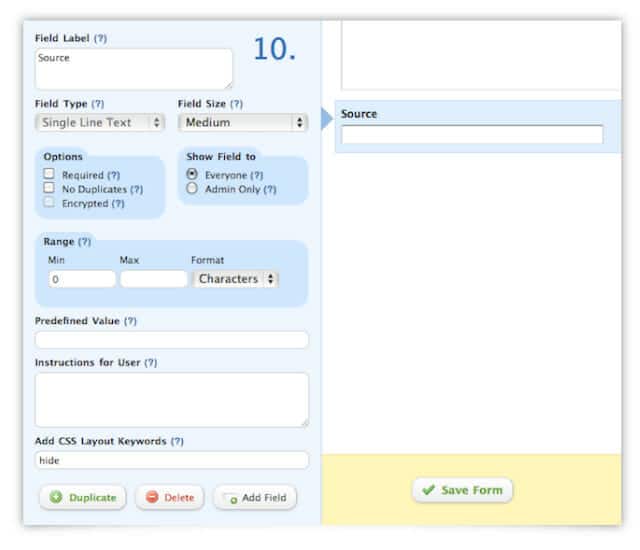Click the red minus icon on Delete
The height and width of the screenshot is (550, 640).
pyautogui.click(x=152, y=497)
